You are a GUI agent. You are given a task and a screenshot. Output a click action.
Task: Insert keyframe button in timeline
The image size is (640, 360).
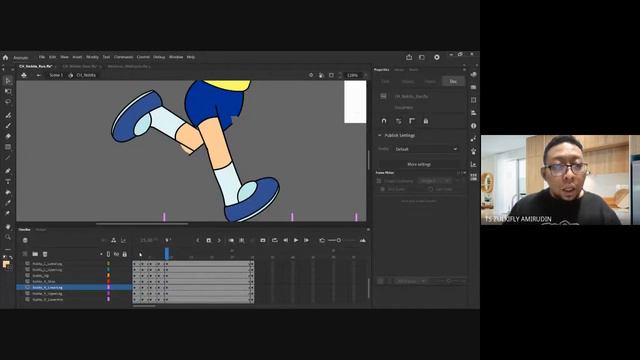point(209,240)
